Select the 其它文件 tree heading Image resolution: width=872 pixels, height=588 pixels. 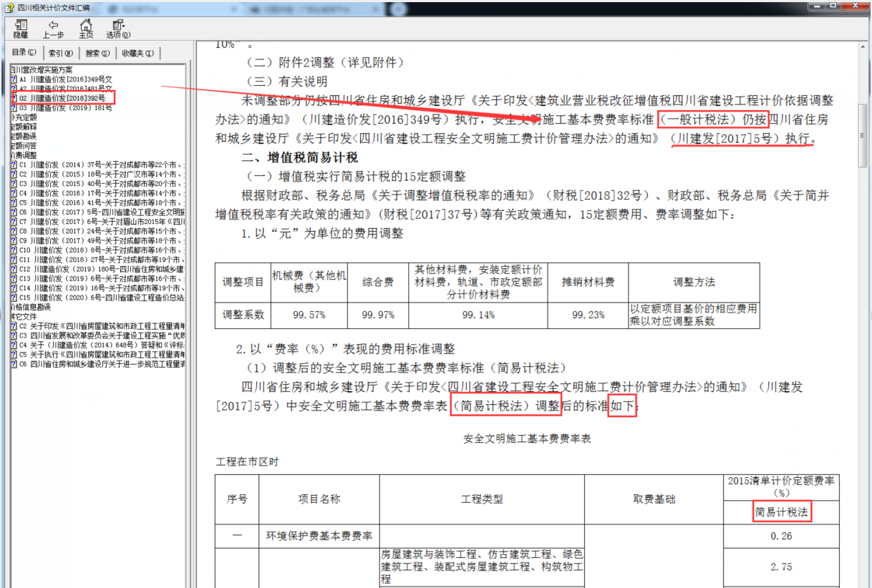click(24, 315)
